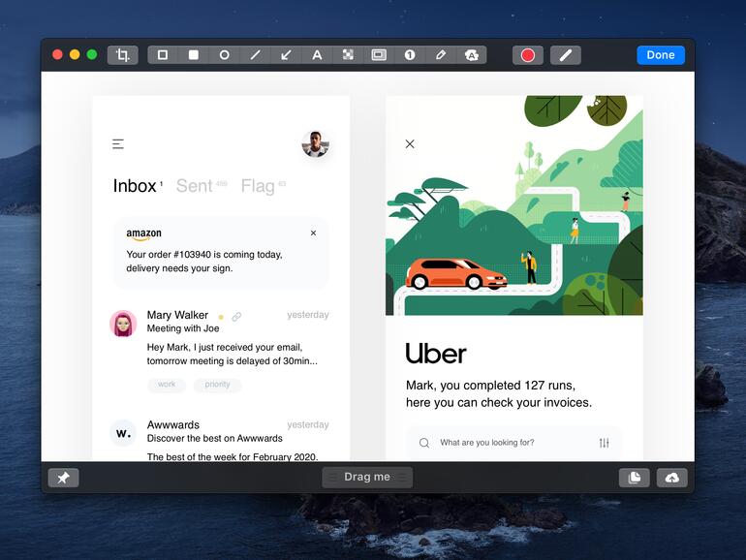The image size is (746, 560).
Task: Select the ellipse drawing tool
Action: tap(224, 55)
